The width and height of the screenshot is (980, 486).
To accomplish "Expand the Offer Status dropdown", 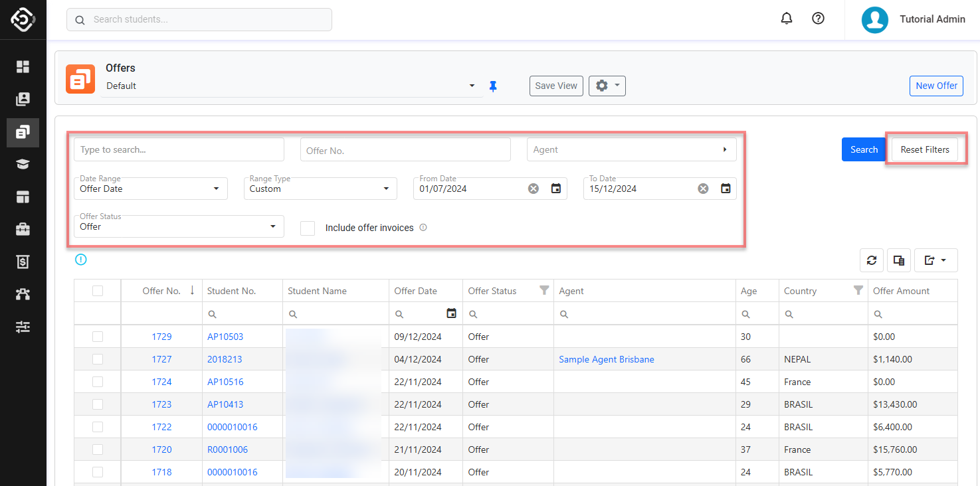I will [179, 226].
